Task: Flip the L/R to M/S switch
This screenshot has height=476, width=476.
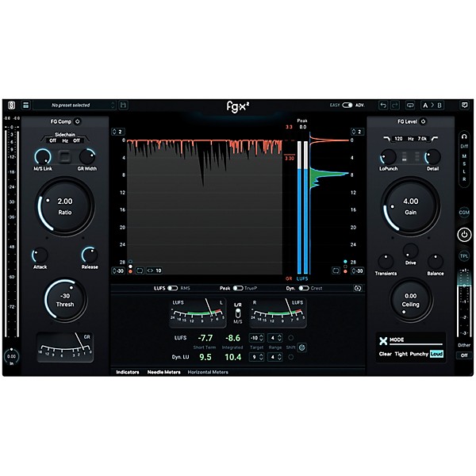Action: 238,313
